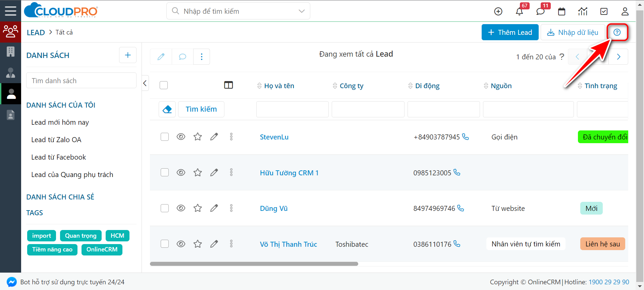644x290 pixels.
Task: Open Messenger support bot icon
Action: point(11,282)
